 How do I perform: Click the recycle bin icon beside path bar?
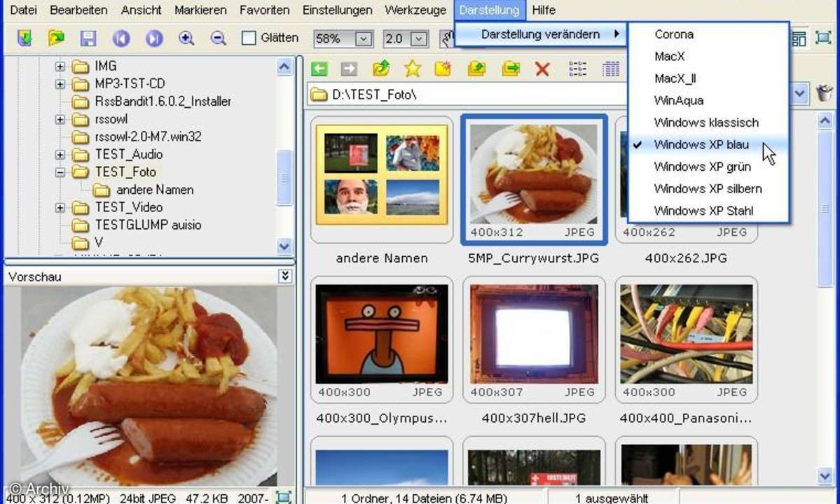[825, 93]
